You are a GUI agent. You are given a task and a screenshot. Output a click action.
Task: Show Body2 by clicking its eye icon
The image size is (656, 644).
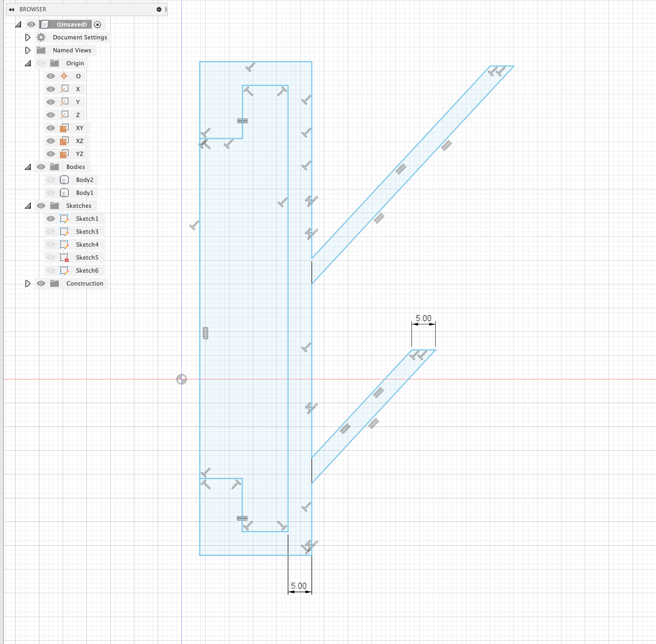(x=50, y=180)
